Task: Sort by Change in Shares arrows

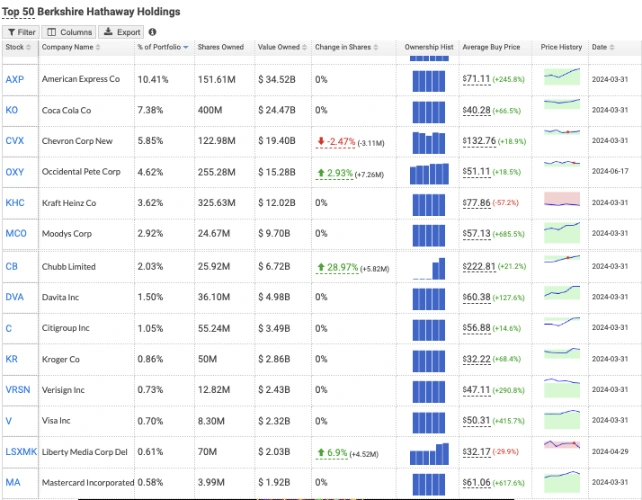Action: point(375,47)
